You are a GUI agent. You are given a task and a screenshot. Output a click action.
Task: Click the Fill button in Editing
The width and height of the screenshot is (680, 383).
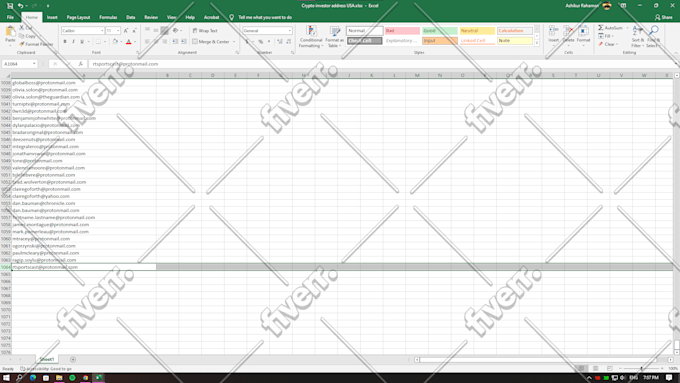606,36
